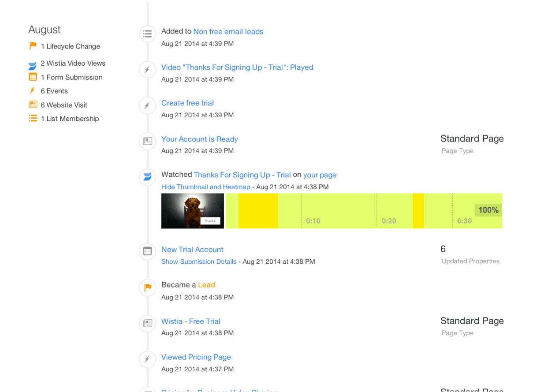
Task: Click the 6 Updated Properties count
Action: (x=443, y=249)
